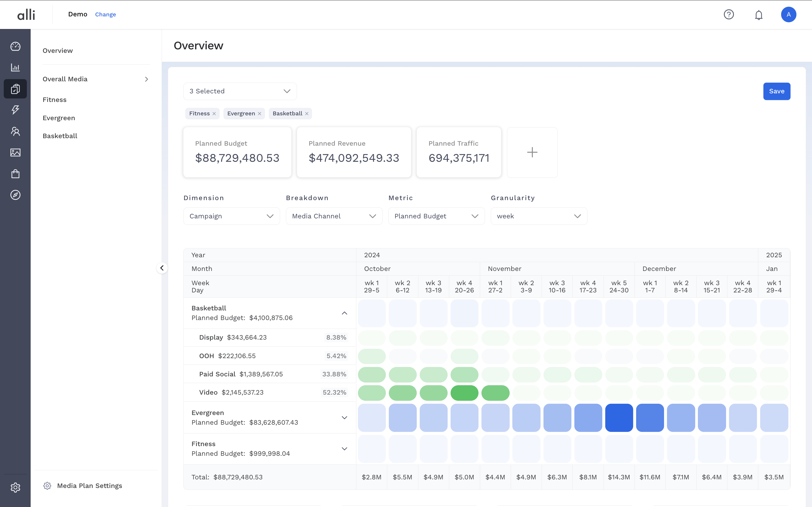Select the lightning bolt sidebar icon
The height and width of the screenshot is (507, 812).
[15, 110]
